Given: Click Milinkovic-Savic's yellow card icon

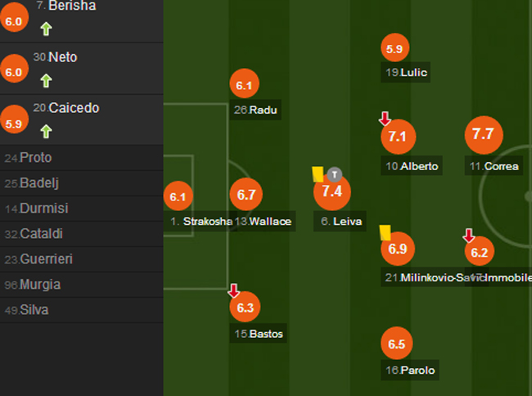Looking at the screenshot, I should click(385, 232).
